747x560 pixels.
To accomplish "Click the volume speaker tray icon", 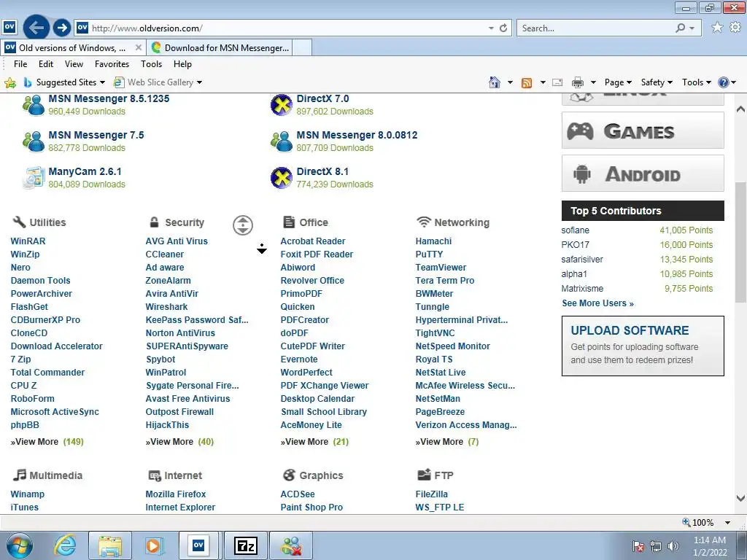I will [x=673, y=546].
